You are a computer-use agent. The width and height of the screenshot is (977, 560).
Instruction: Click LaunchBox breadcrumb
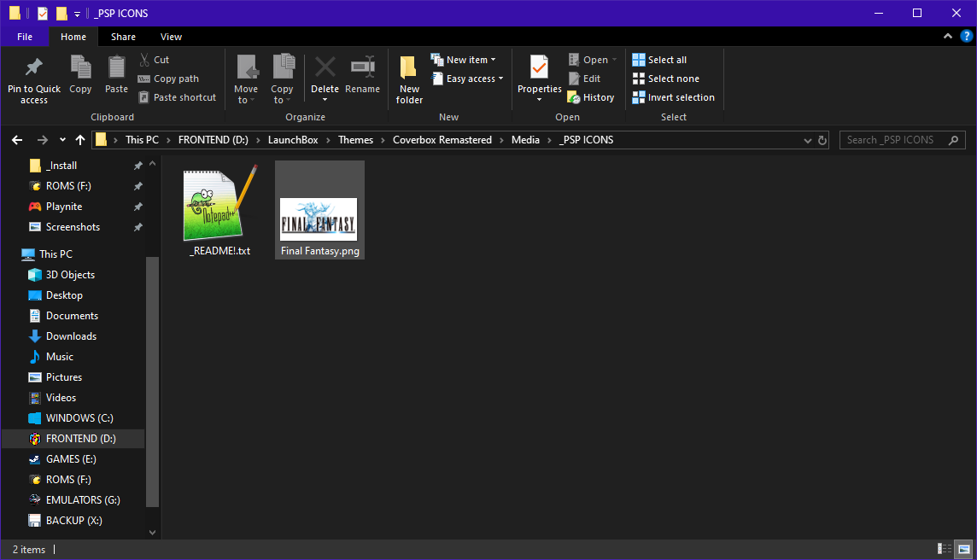pyautogui.click(x=293, y=140)
